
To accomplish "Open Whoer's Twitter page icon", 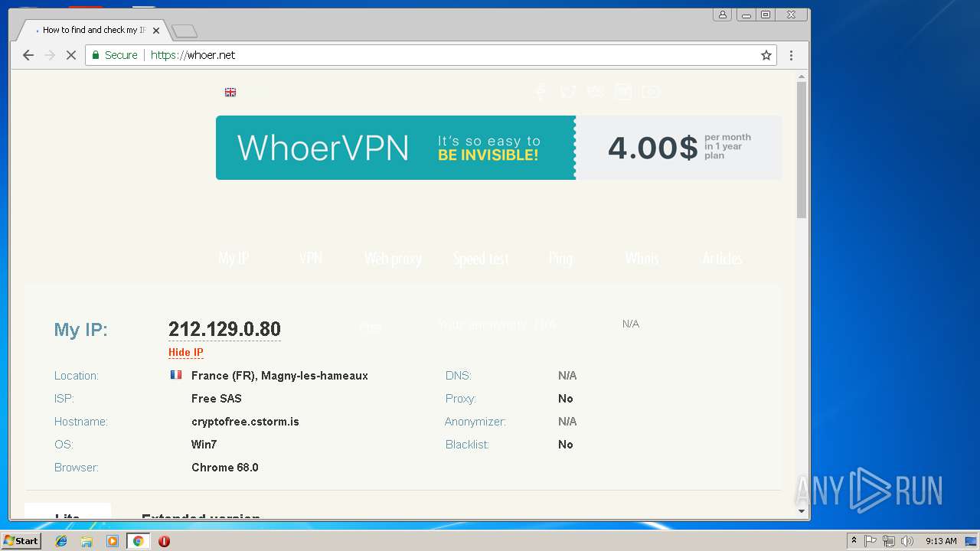I will click(x=567, y=92).
